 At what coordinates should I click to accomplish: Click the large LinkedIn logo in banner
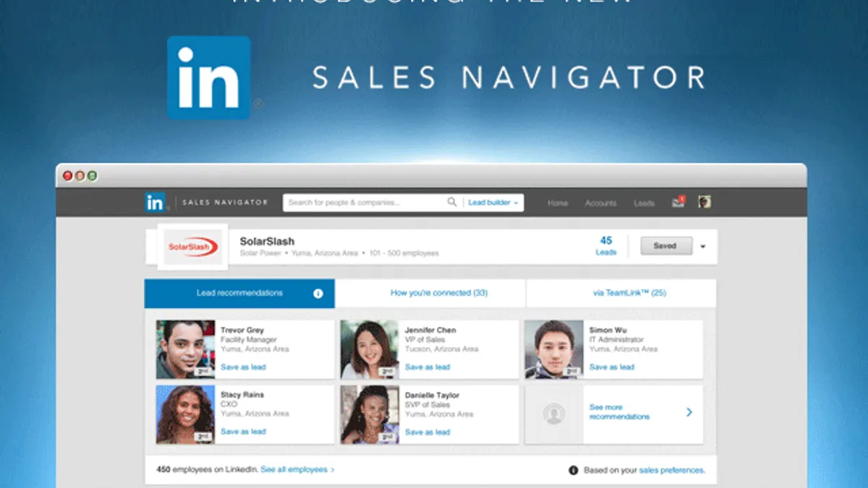click(209, 77)
